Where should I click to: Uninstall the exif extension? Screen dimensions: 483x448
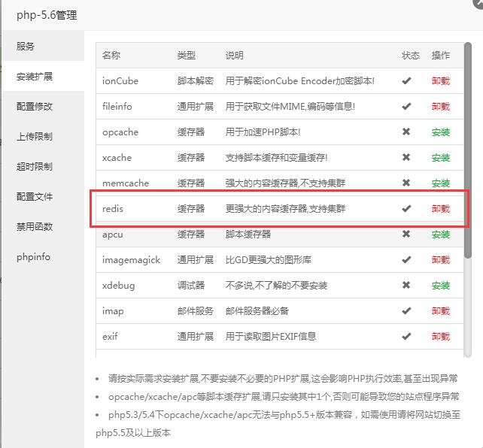point(440,336)
